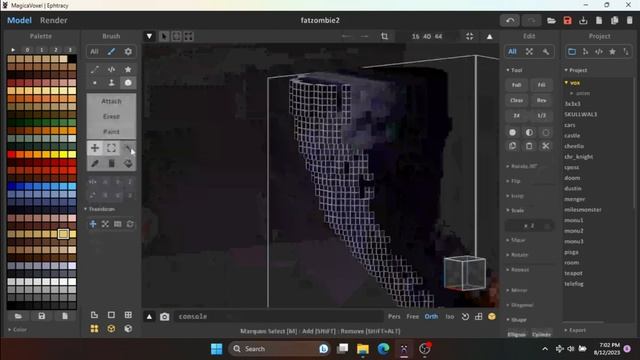Select the voxel shader brush mode
640x360 pixels.
111,69
